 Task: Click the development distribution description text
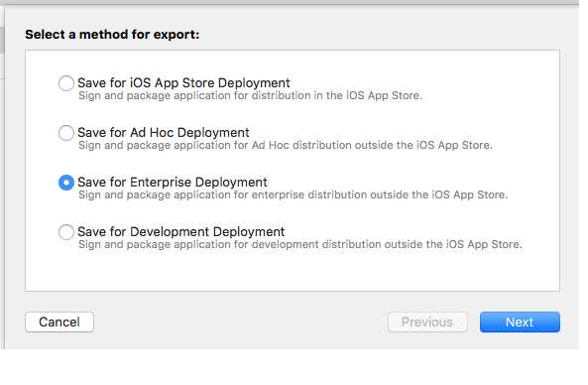300,245
